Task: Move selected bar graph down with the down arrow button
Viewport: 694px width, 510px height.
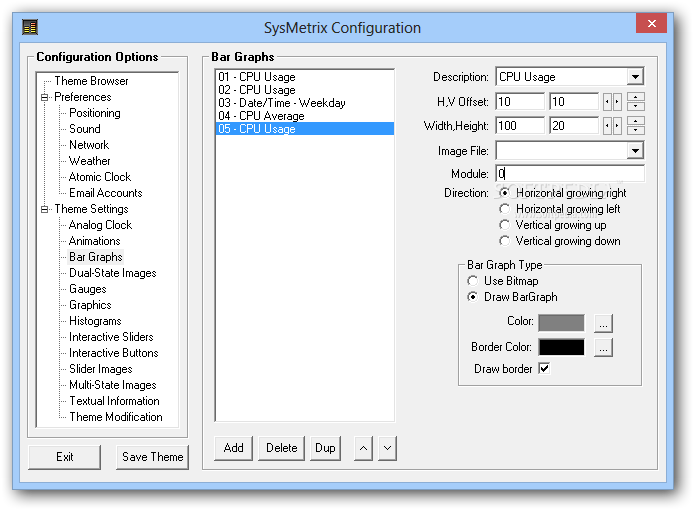Action: coord(387,448)
